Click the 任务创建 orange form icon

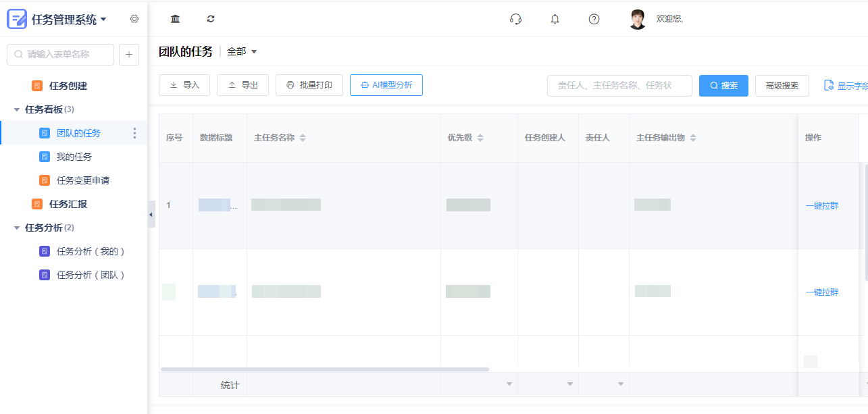click(37, 86)
